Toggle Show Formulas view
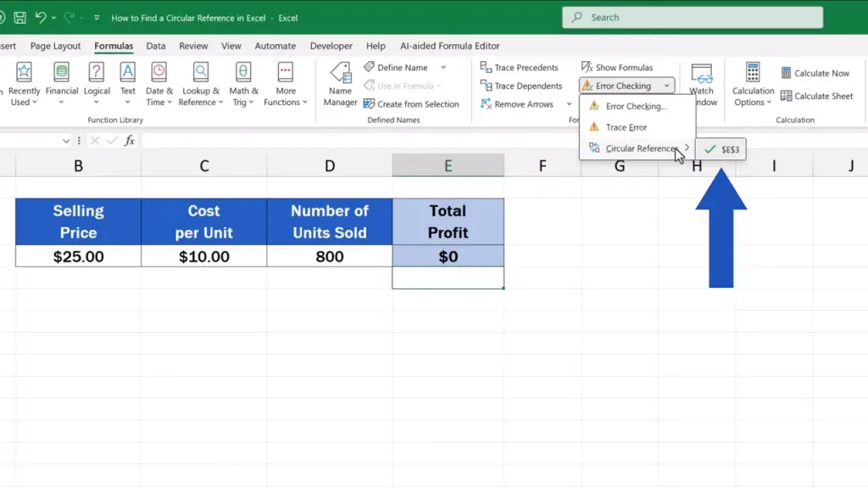The height and width of the screenshot is (488, 868). (616, 68)
